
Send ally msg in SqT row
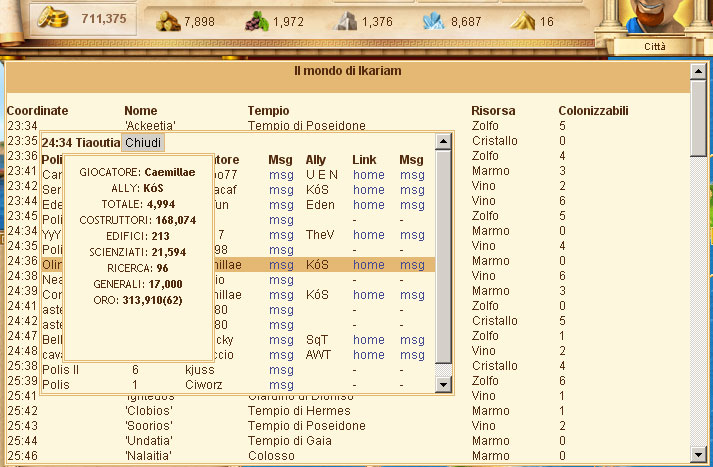[412, 340]
